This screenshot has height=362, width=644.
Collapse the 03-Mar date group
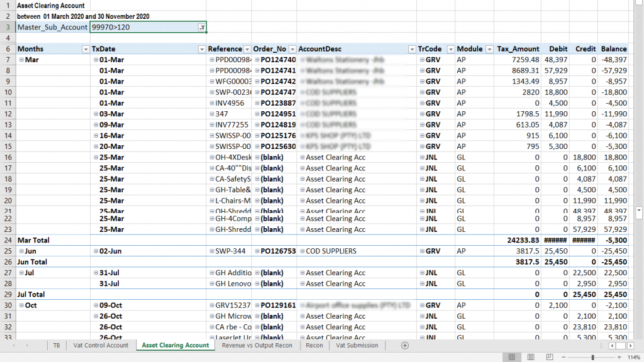pyautogui.click(x=96, y=114)
